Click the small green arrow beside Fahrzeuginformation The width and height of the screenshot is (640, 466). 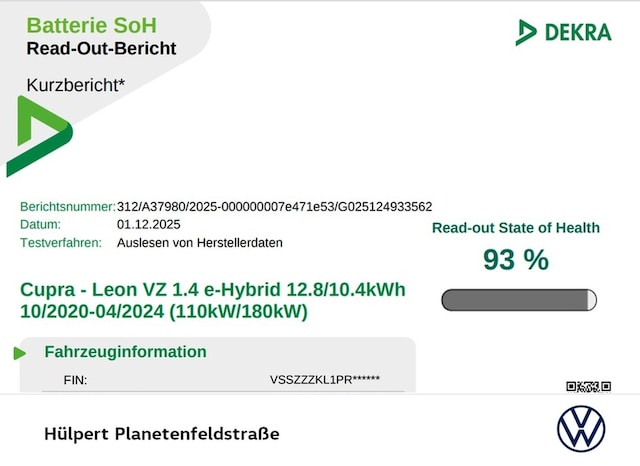click(x=19, y=353)
